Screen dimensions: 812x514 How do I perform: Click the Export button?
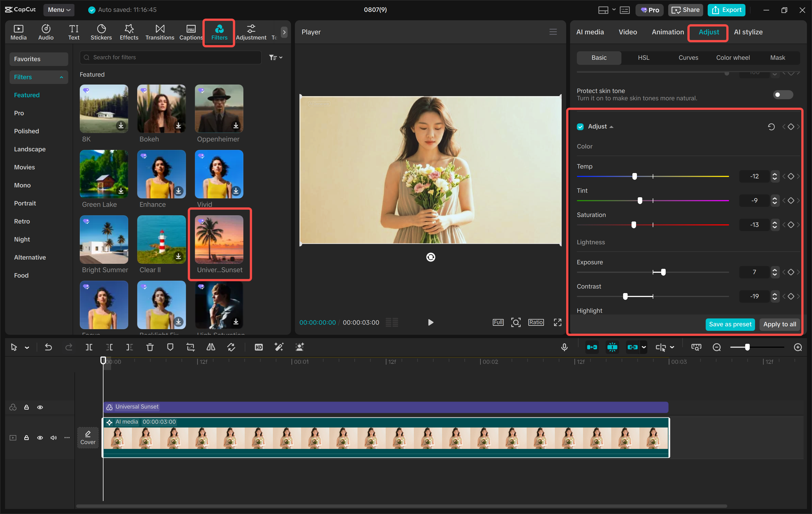pos(726,10)
